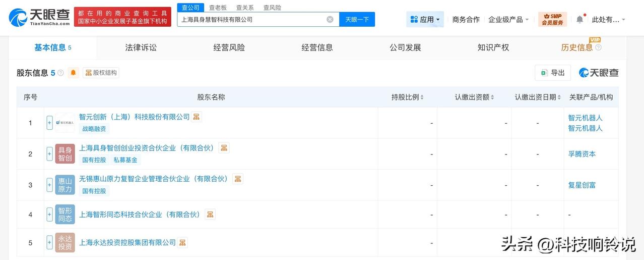
Task: Click the 国有控股 tag in row 3
Action: 94,191
